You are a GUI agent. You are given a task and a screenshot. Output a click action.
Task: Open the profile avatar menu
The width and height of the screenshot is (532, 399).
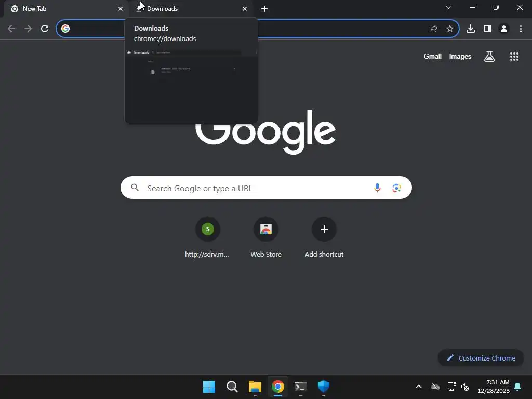[504, 29]
